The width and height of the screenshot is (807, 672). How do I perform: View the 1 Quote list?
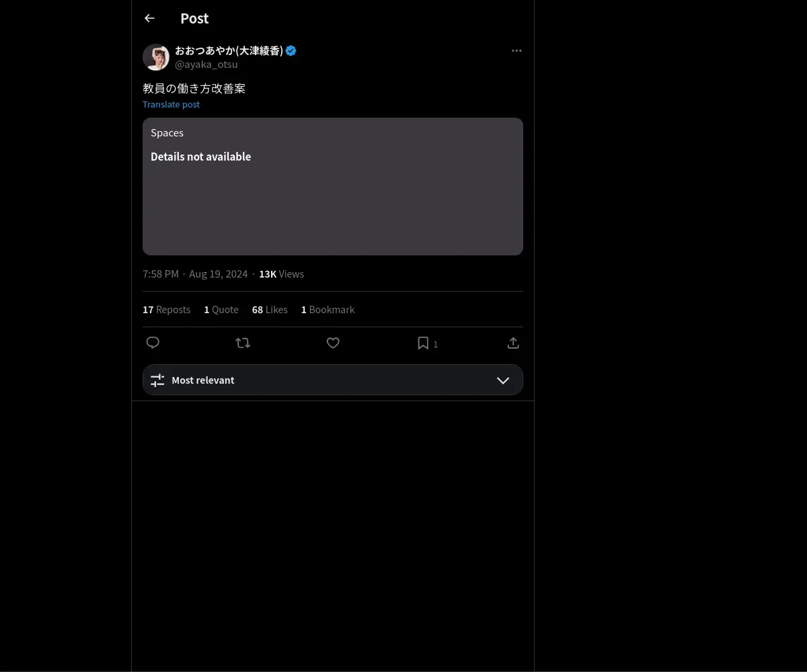click(221, 310)
